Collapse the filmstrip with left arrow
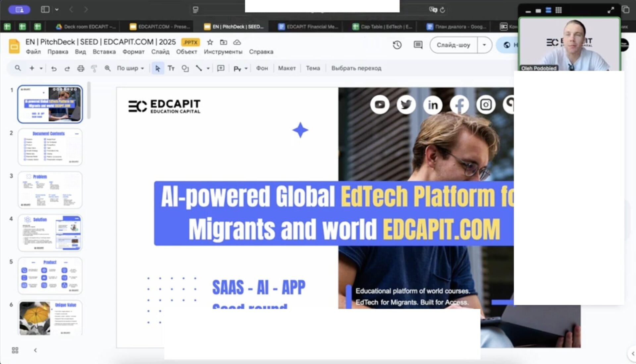This screenshot has width=636, height=364. point(35,350)
